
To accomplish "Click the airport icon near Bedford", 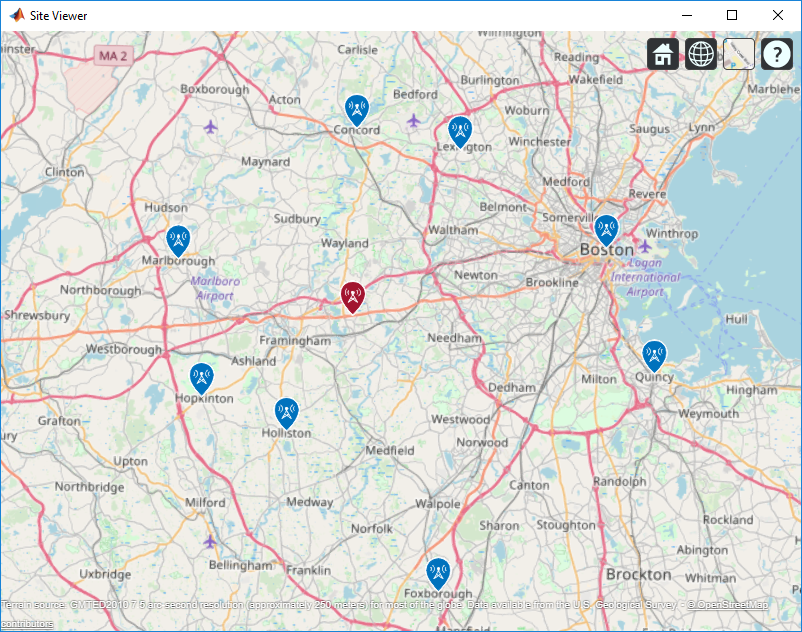I will tap(413, 121).
